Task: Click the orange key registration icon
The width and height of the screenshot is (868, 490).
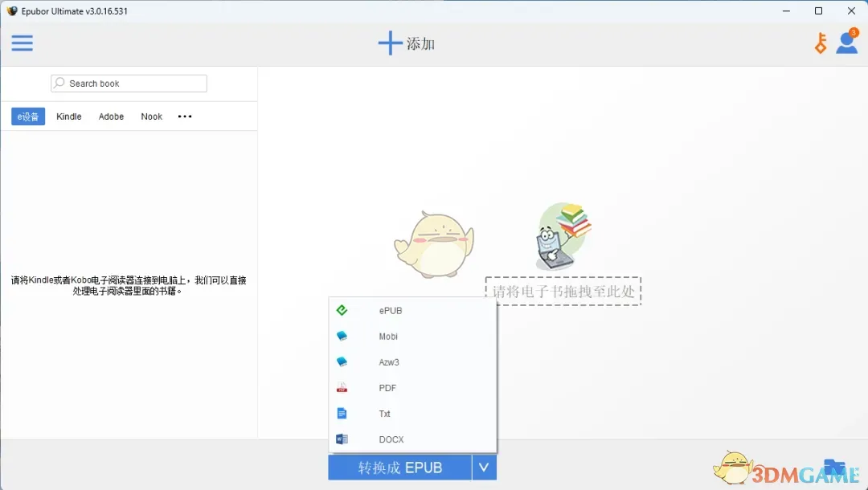Action: coord(819,43)
